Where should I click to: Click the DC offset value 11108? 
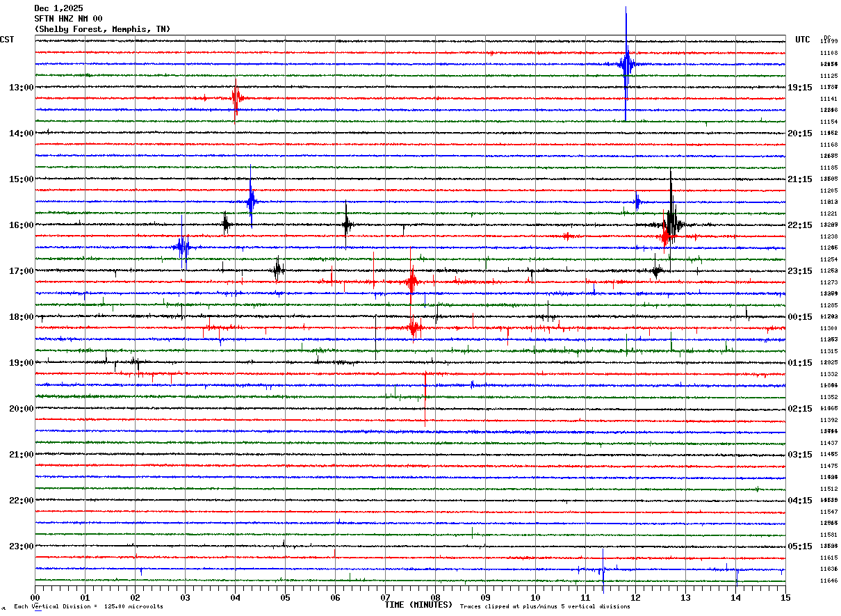[x=828, y=53]
